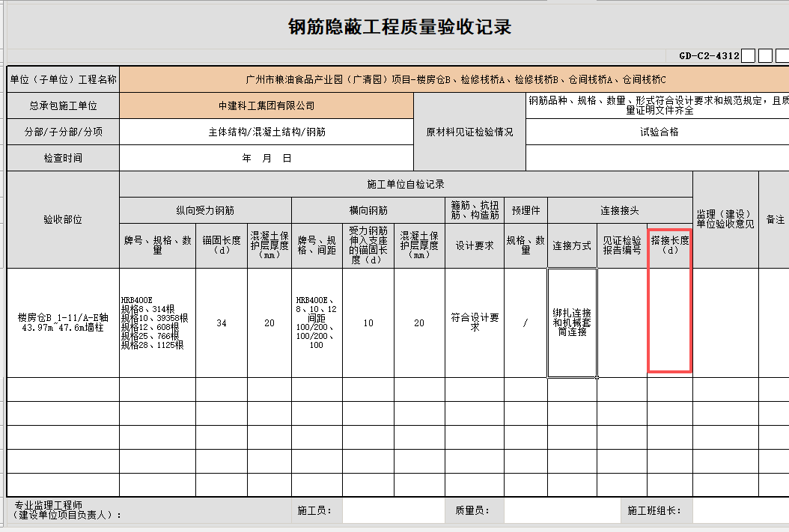789x532 pixels.
Task: Click the 主体结构/混凝土结构/钢筋 cell
Action: click(x=266, y=132)
